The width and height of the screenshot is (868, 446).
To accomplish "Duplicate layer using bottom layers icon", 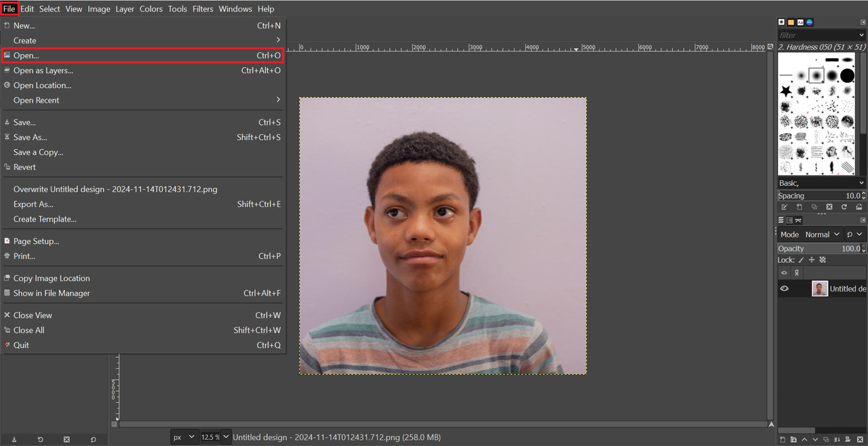I will tap(826, 440).
